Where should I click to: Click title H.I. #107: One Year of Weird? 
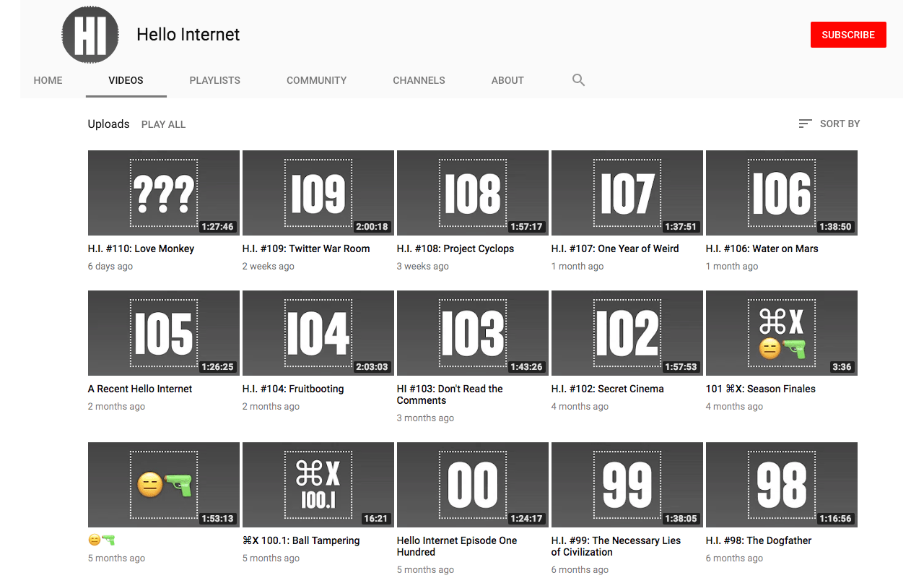click(615, 249)
